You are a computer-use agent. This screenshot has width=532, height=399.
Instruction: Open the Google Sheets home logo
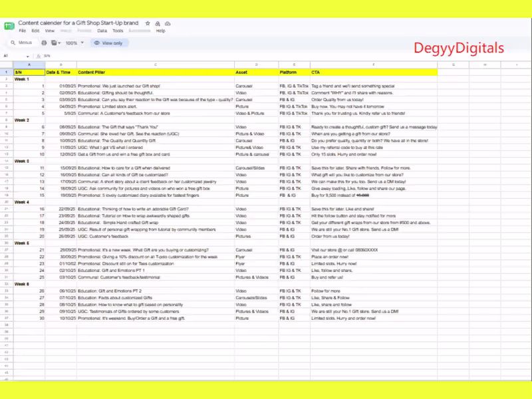(x=9, y=26)
